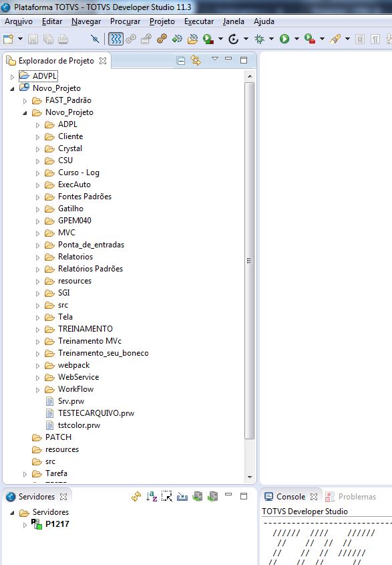Click the open folder compile icon
This screenshot has height=565, width=392.
click(x=192, y=39)
